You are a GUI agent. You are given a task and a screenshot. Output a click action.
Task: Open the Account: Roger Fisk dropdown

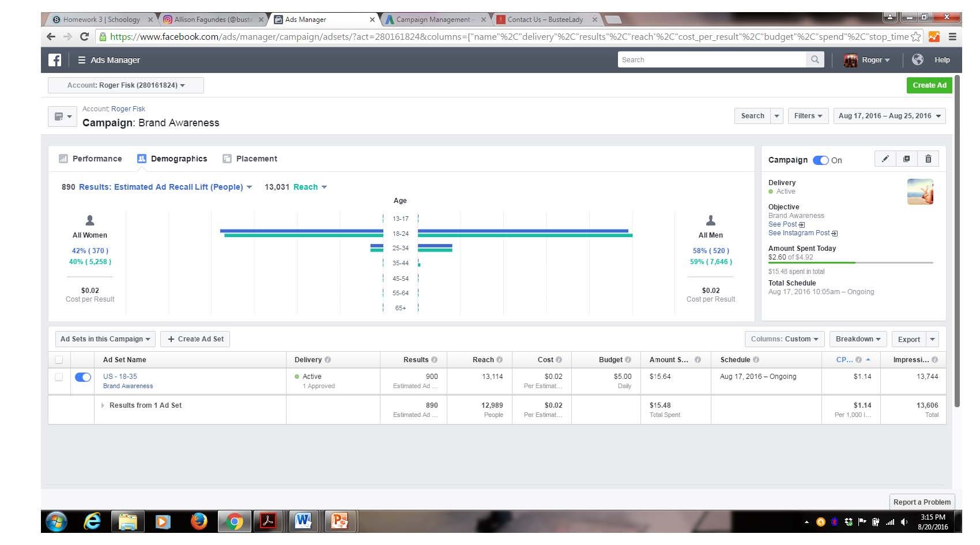coord(126,85)
